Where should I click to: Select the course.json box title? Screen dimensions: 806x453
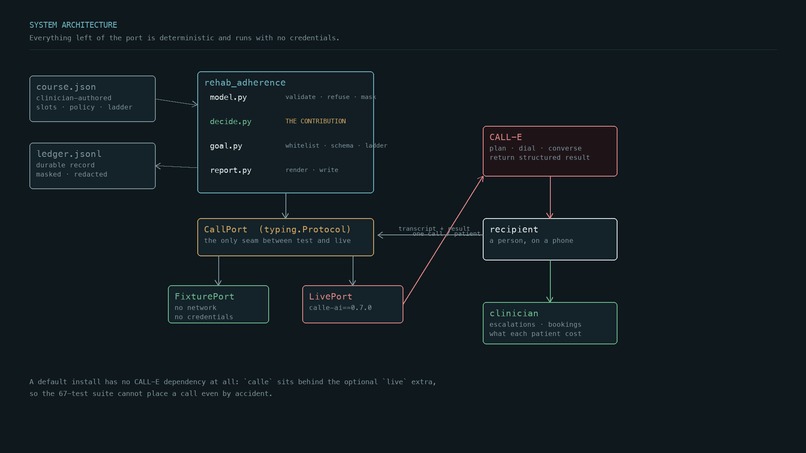coord(66,87)
